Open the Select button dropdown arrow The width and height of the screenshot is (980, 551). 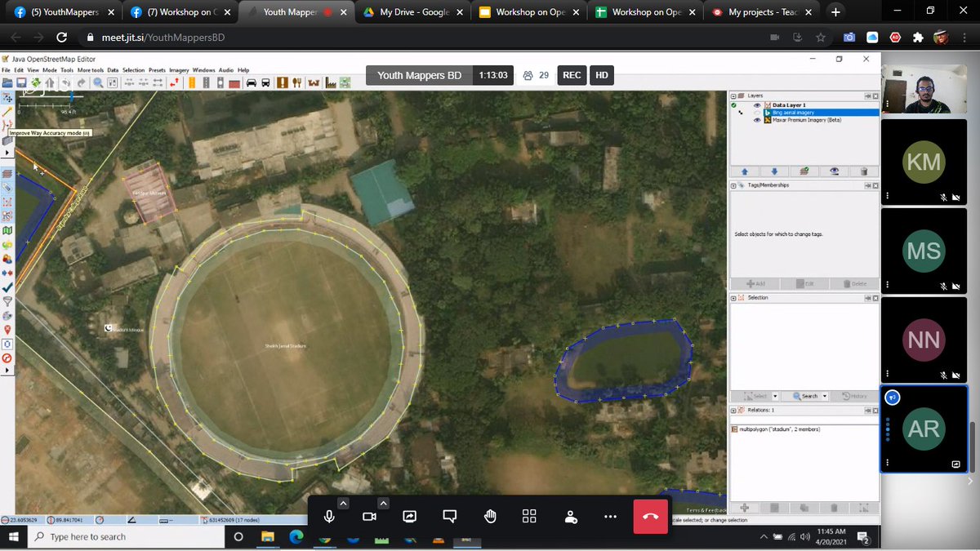tap(775, 396)
